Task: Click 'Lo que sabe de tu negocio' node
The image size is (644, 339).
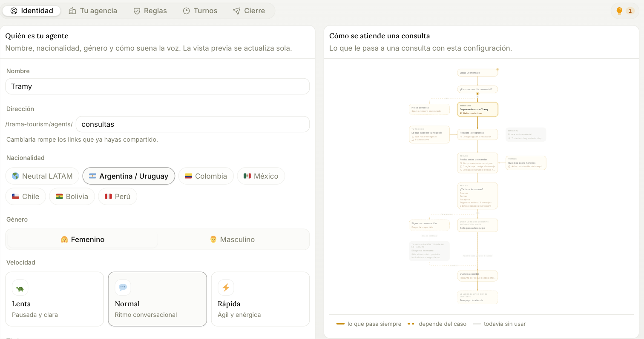Action: (429, 134)
